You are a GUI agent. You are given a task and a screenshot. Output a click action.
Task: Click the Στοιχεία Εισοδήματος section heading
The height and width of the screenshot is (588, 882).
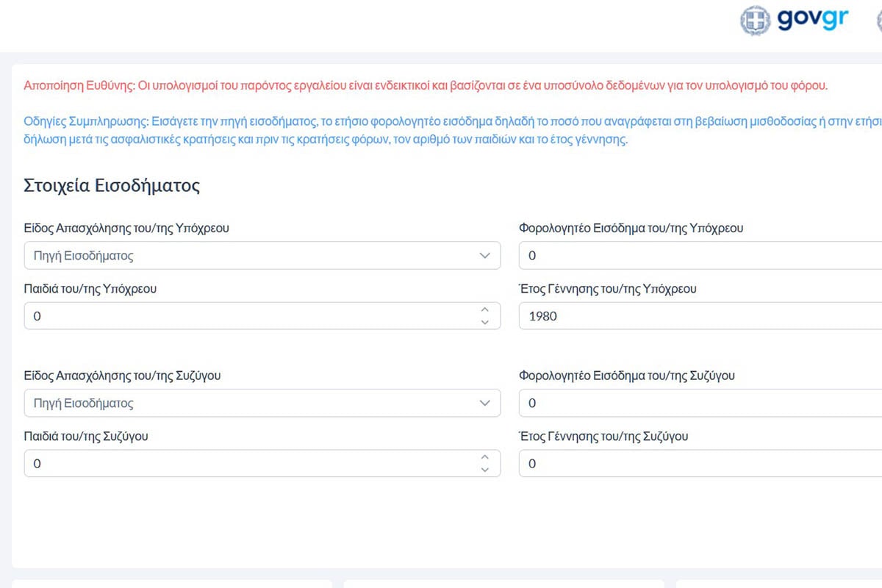coord(112,185)
